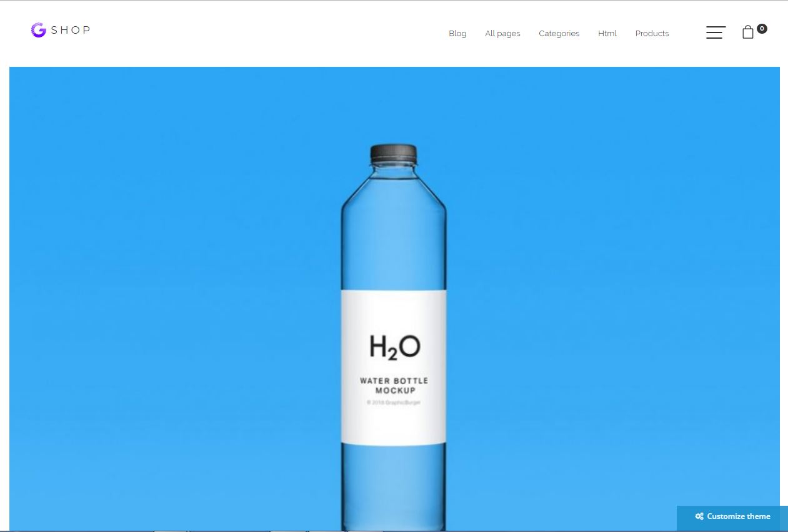Image resolution: width=788 pixels, height=532 pixels.
Task: Expand the Categories menu
Action: pos(559,34)
